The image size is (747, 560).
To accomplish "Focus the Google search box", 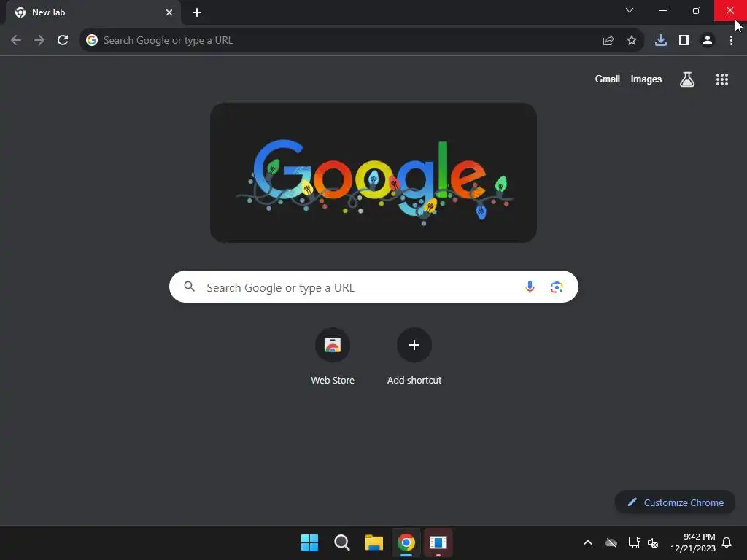I will [x=373, y=287].
